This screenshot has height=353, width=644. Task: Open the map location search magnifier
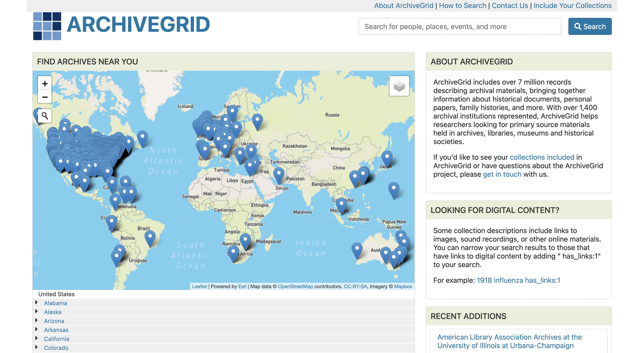pos(44,116)
